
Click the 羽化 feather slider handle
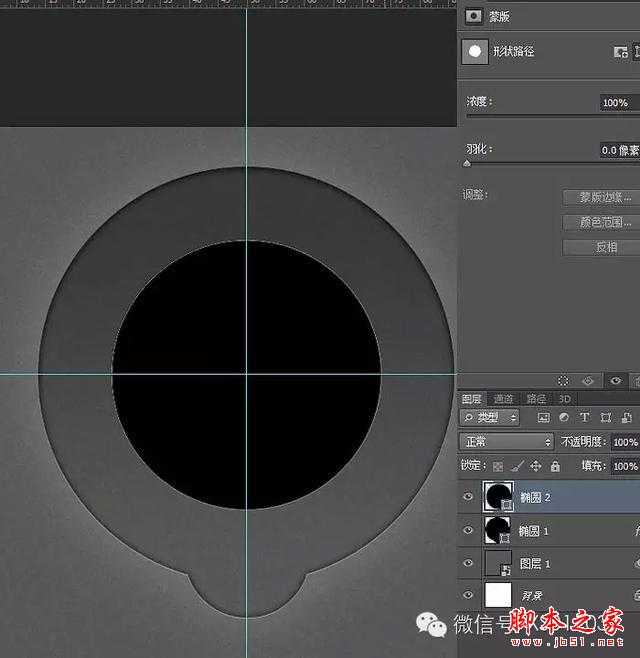pyautogui.click(x=467, y=162)
